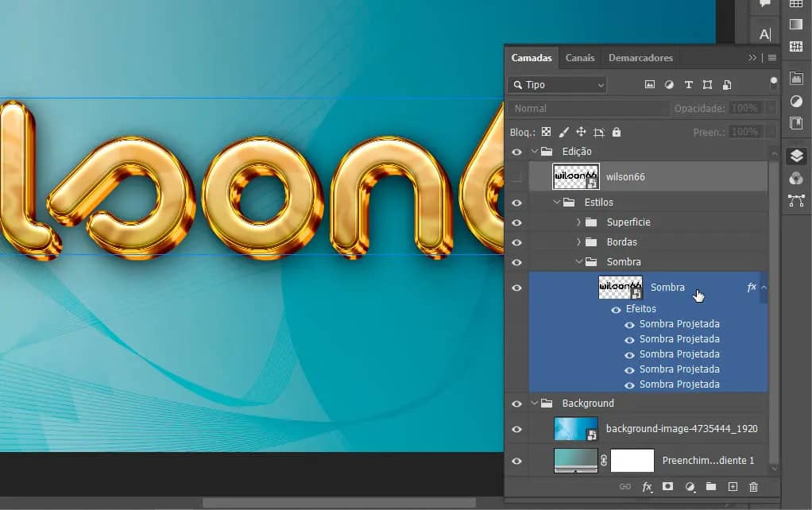Click lock transparent pixels checkerboard icon
Screen dimensions: 812x510
click(547, 132)
